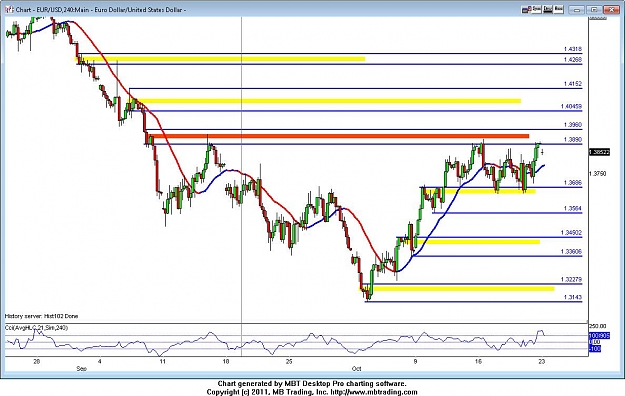Click the date label 28 on time axis
The width and height of the screenshot is (625, 396).
(x=37, y=362)
